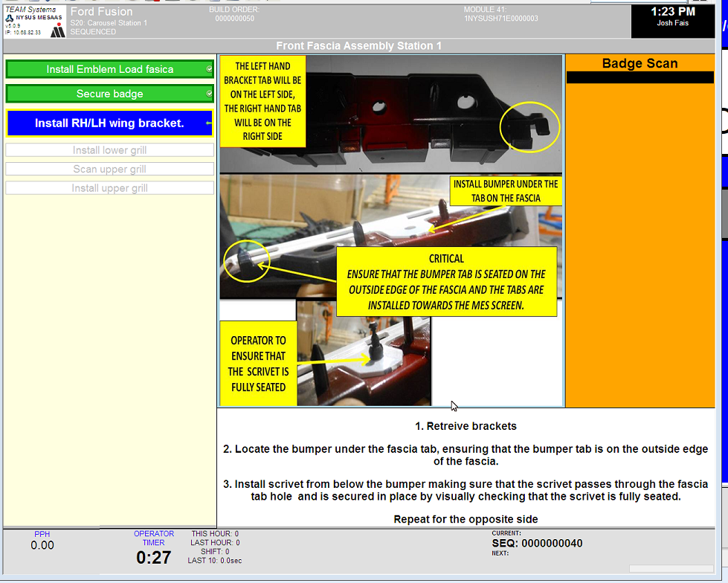
Task: Click the yellow CRITICAL warning note
Action: 446,281
